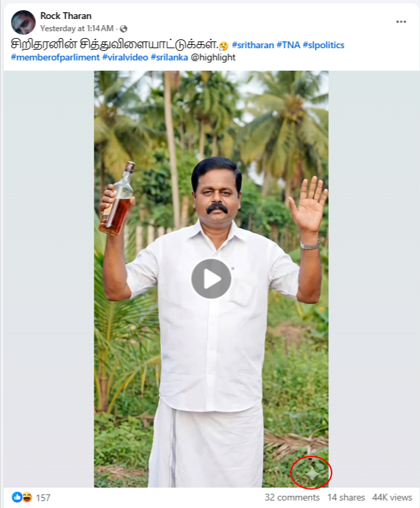Click the 44K views count
The width and height of the screenshot is (420, 508).
[392, 497]
